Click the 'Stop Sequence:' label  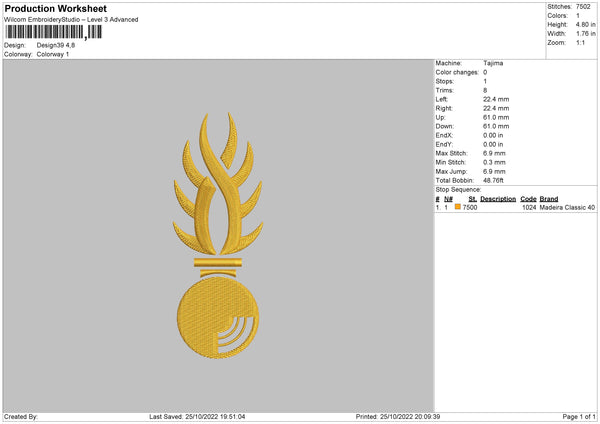(458, 189)
